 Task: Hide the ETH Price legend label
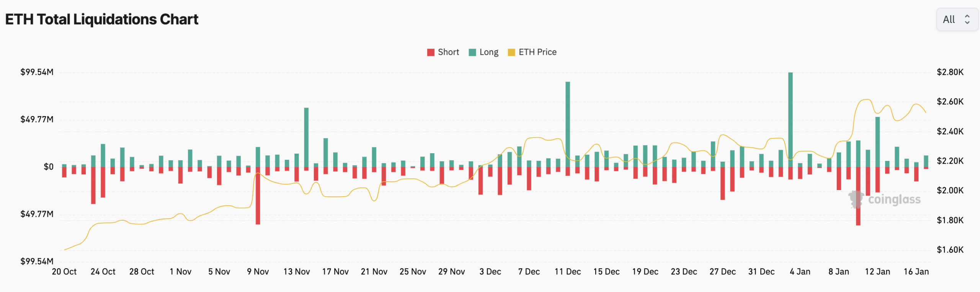[x=537, y=52]
